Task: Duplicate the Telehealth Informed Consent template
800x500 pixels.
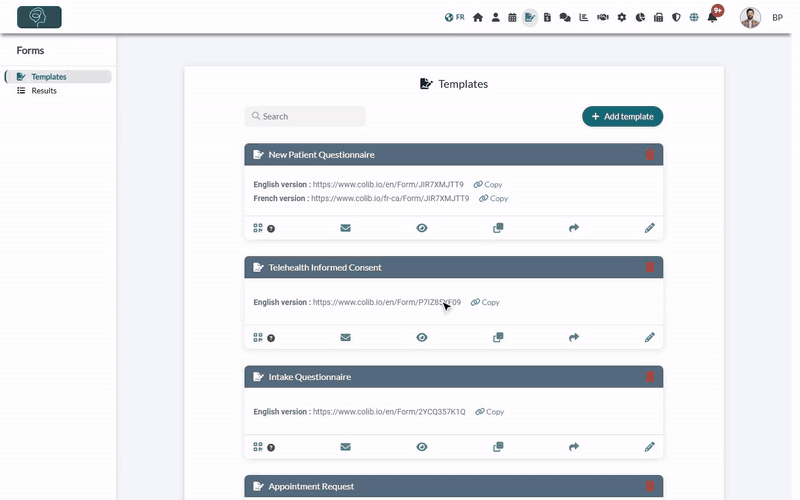Action: click(x=498, y=337)
